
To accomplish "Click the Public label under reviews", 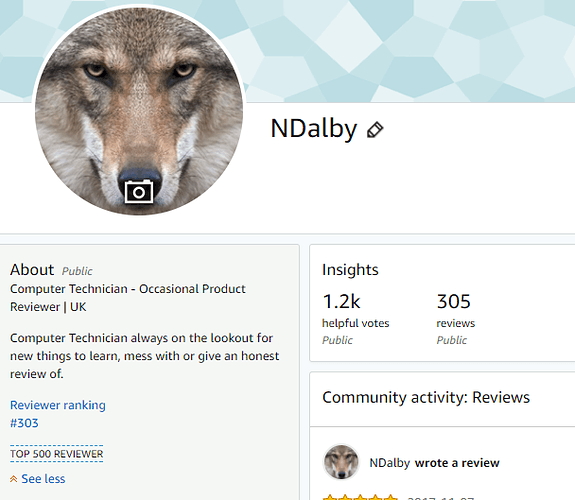I will (451, 340).
